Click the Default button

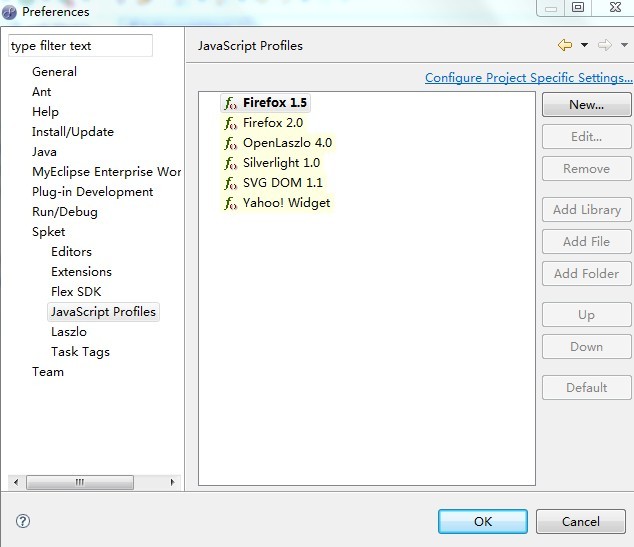pos(586,388)
